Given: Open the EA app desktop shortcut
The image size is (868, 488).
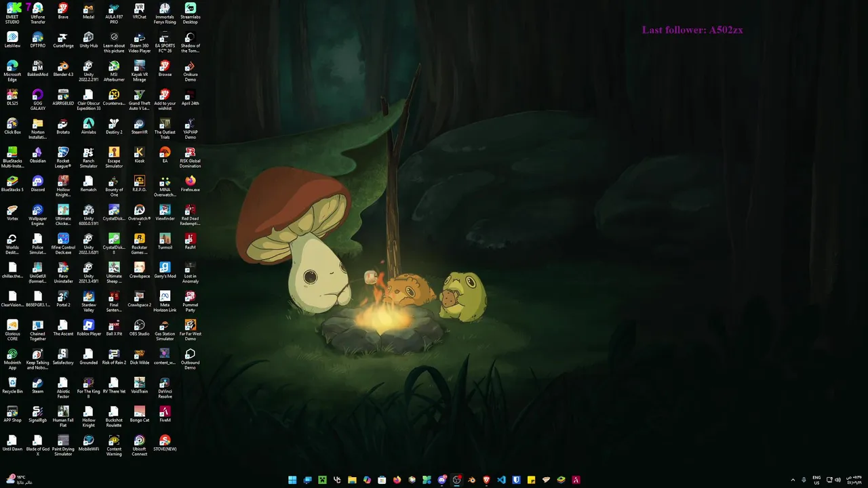Looking at the screenshot, I should pyautogui.click(x=165, y=155).
